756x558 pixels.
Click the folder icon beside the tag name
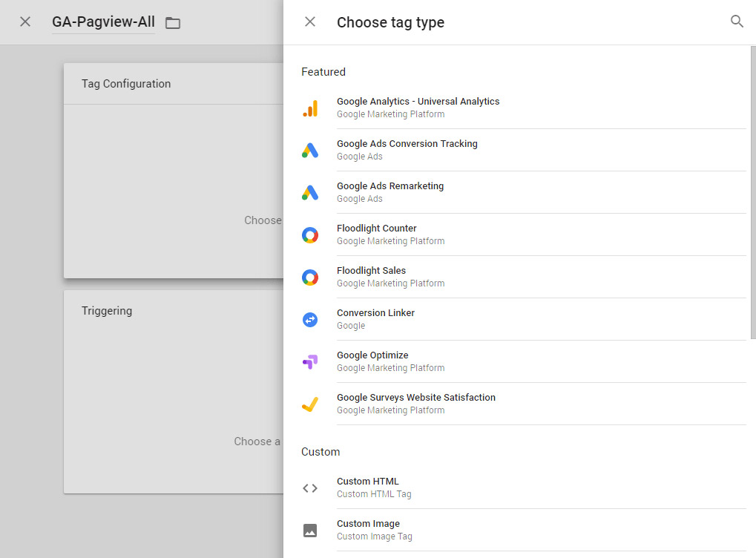(173, 23)
